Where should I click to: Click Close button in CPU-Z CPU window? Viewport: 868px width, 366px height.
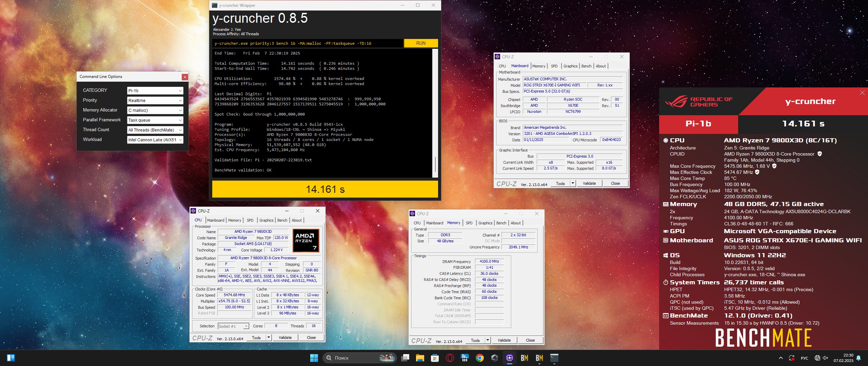311,338
